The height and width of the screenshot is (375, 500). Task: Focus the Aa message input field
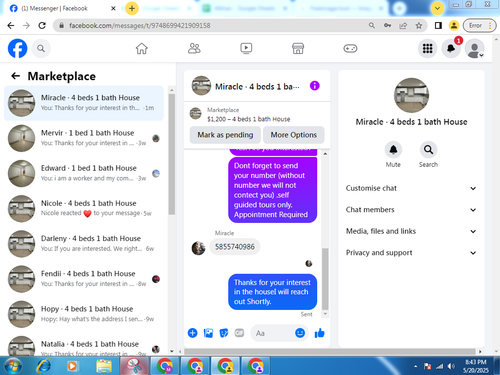pos(272,333)
